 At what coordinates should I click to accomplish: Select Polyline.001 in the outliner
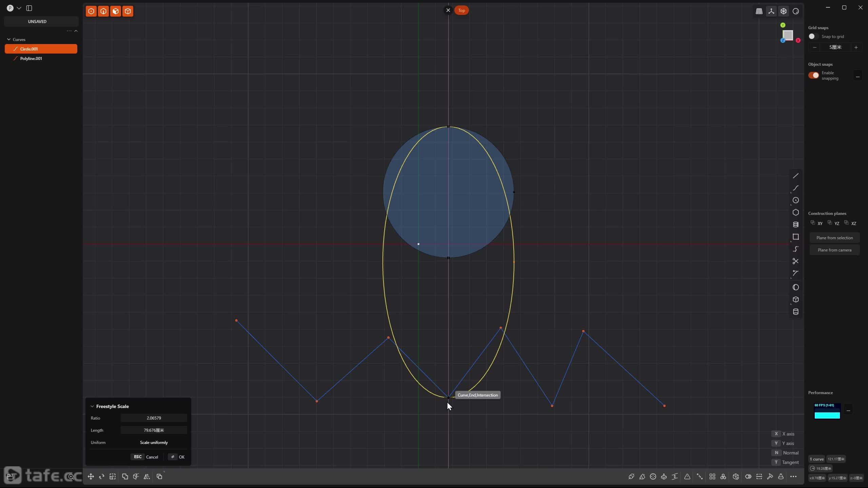(x=31, y=58)
